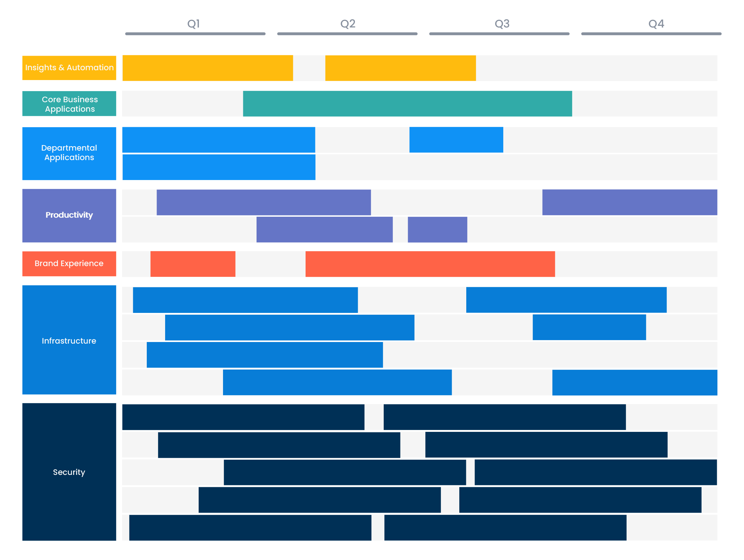Expand the Security row tasks
This screenshot has height=560, width=744.
click(68, 488)
